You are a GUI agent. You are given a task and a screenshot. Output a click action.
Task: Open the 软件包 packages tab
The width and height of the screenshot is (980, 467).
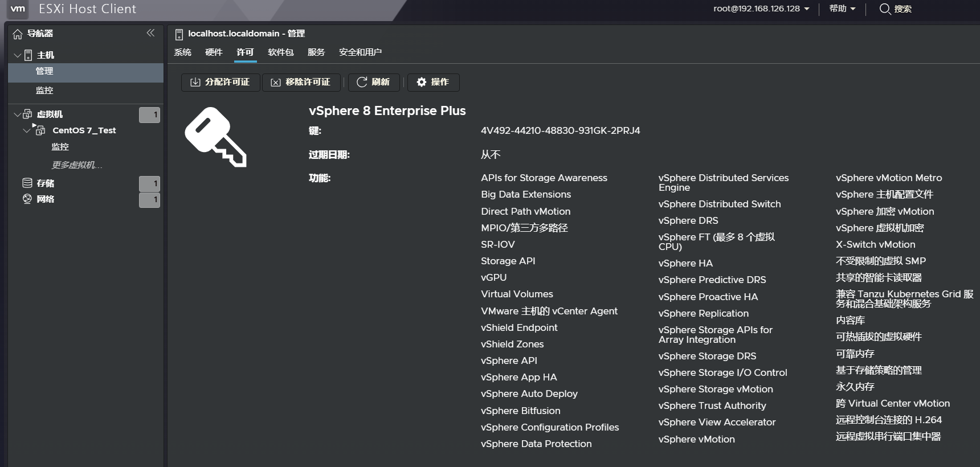tap(281, 52)
